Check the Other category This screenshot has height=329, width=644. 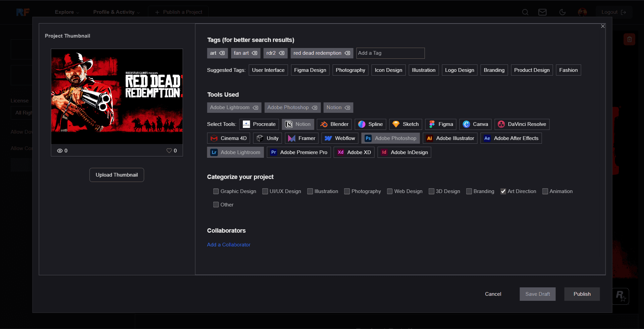pyautogui.click(x=216, y=205)
